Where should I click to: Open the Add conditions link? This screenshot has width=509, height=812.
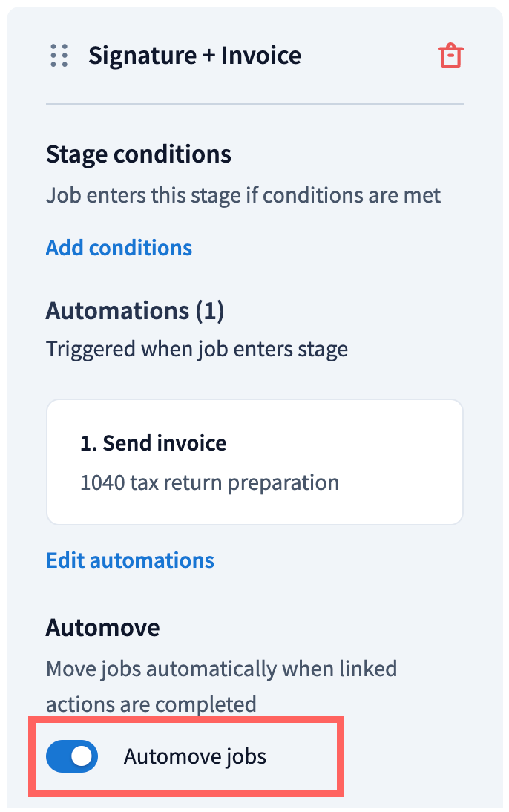[119, 247]
